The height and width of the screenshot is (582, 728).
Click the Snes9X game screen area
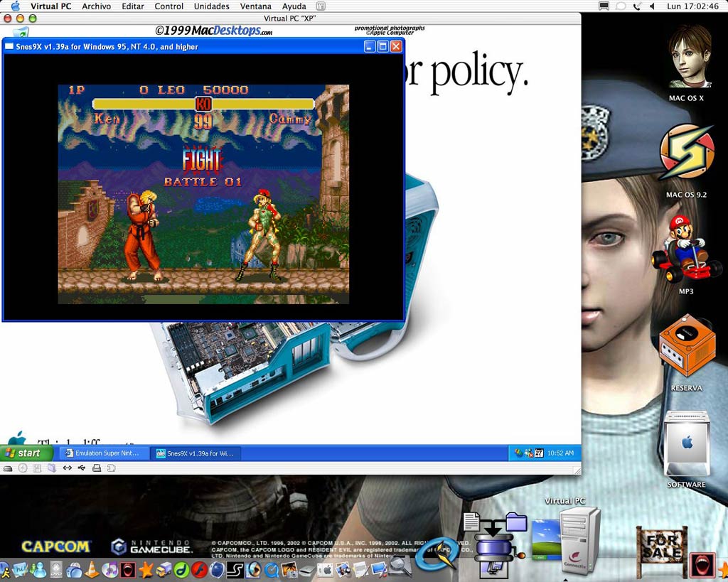[203, 194]
